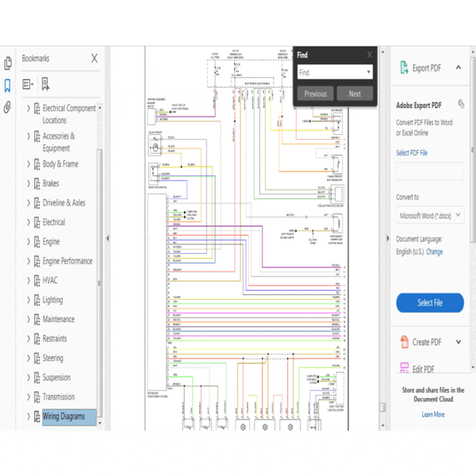Click the Steering bookmark page icon
Image resolution: width=476 pixels, height=476 pixels.
[36, 359]
